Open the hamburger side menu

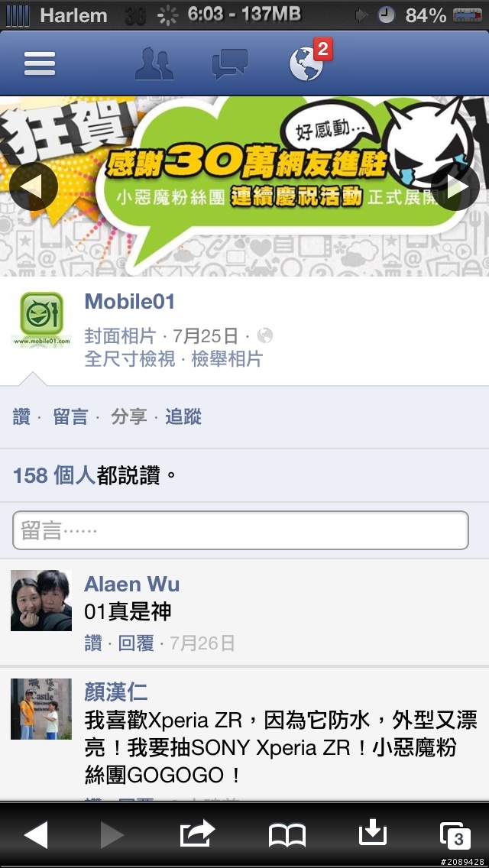coord(39,63)
